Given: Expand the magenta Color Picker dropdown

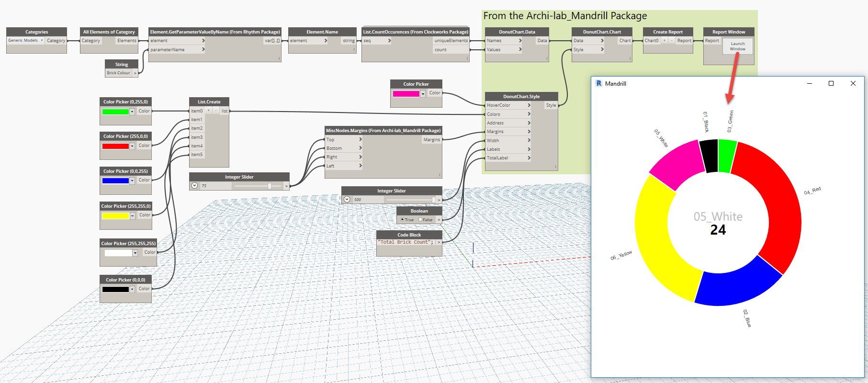Looking at the screenshot, I should [x=423, y=94].
